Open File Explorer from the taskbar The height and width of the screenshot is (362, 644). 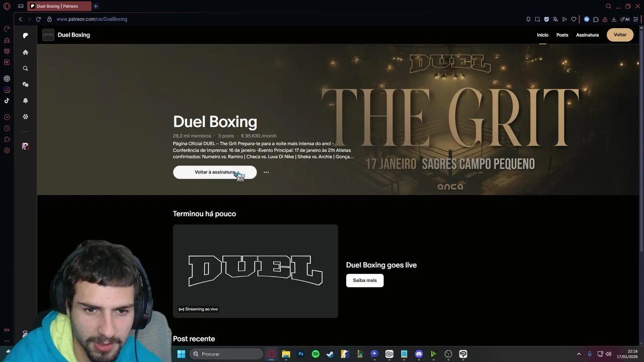coord(286,354)
